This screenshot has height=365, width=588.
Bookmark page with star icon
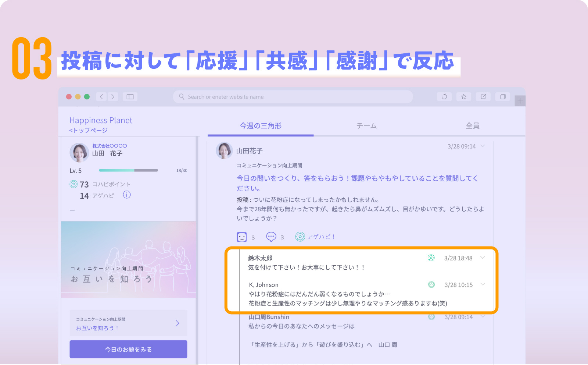[x=464, y=97]
